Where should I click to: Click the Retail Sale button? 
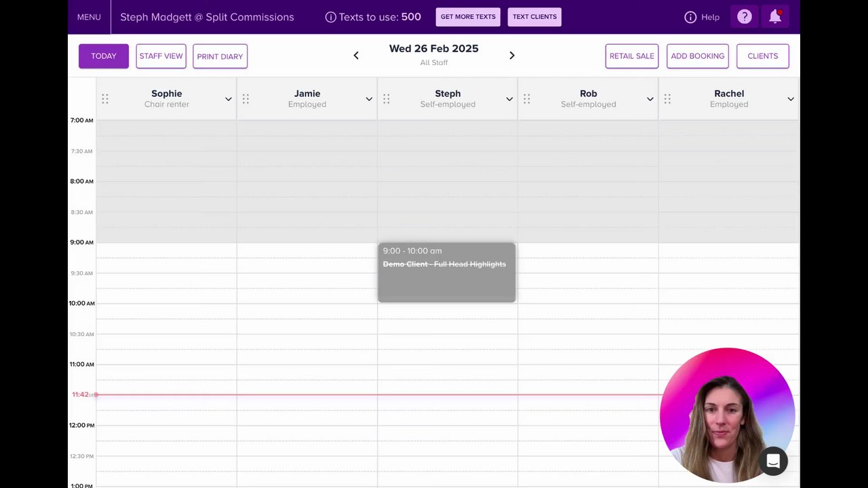631,56
